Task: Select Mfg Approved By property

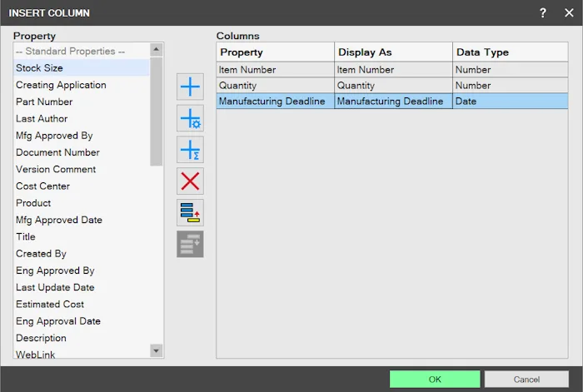Action: (x=82, y=136)
